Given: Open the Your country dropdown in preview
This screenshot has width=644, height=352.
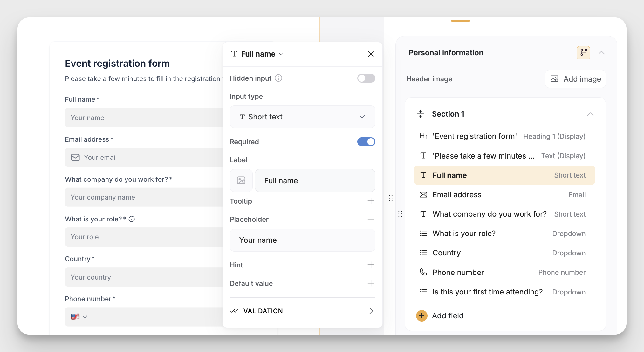Looking at the screenshot, I should coord(144,277).
